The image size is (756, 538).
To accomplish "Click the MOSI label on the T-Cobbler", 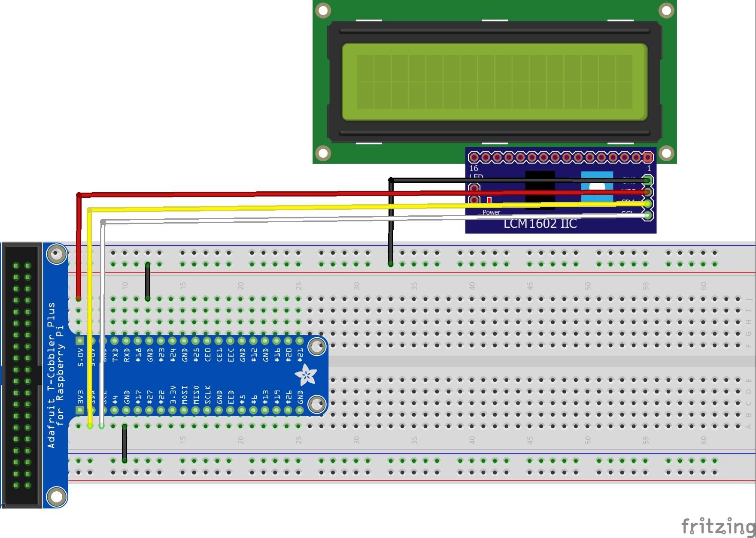I will tap(185, 395).
